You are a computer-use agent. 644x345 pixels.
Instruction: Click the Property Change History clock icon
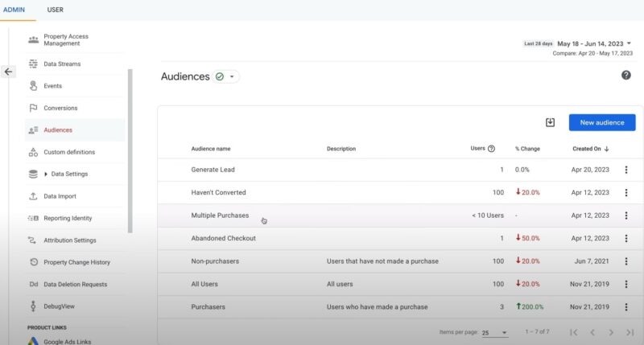point(34,262)
